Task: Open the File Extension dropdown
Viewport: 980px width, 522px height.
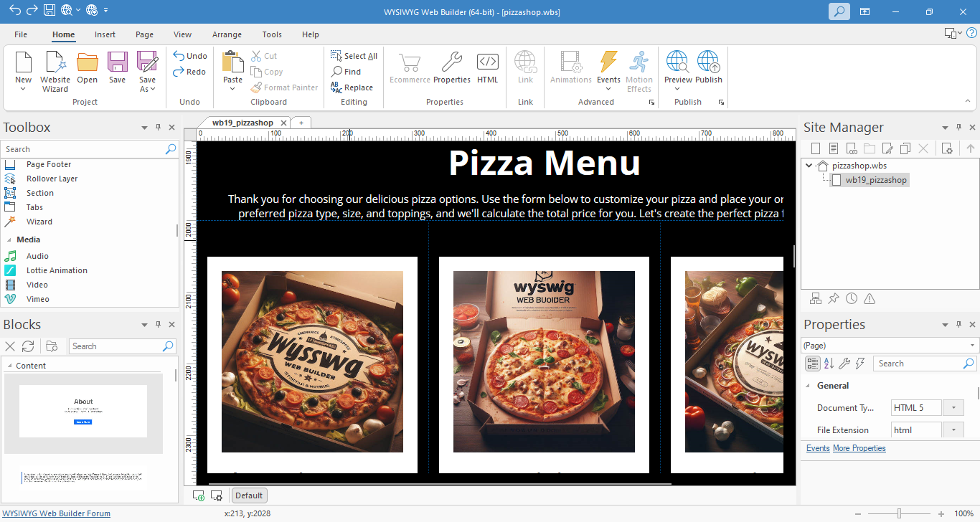Action: [953, 430]
